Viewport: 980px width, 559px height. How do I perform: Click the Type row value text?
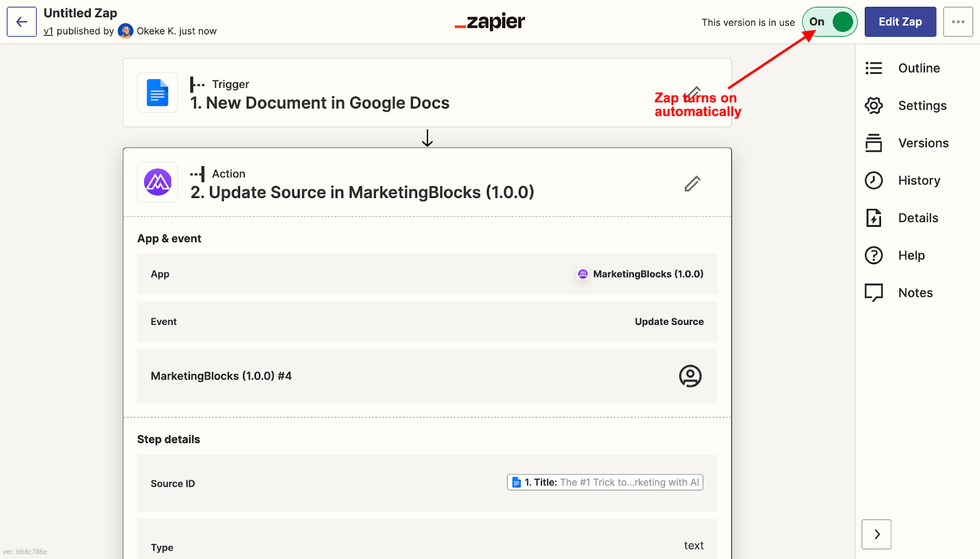pyautogui.click(x=694, y=546)
